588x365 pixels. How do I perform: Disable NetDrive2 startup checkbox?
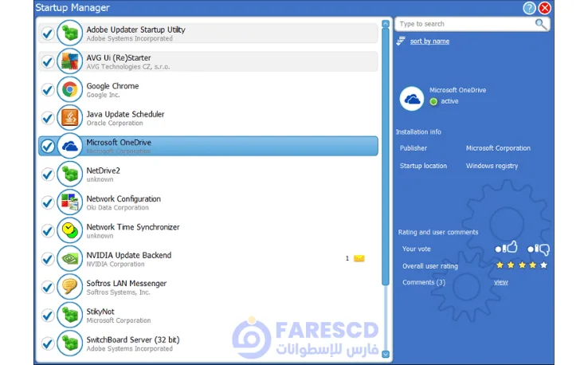[x=48, y=175]
